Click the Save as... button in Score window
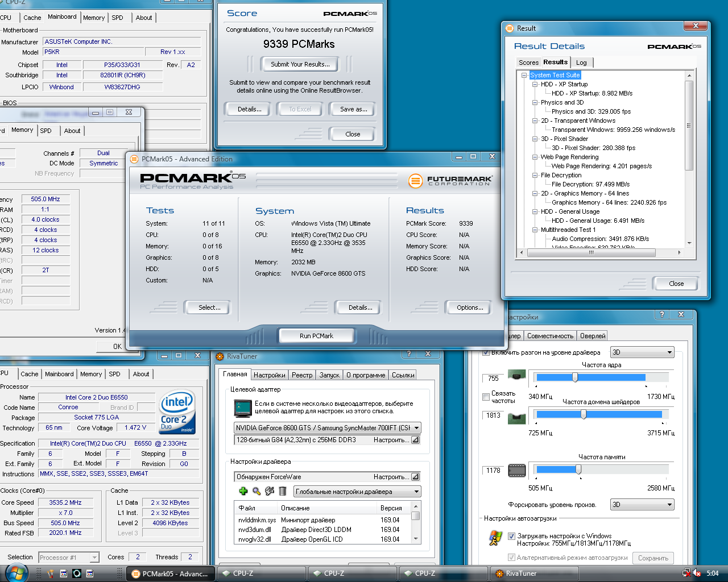Viewport: 728px width, 582px height. pyautogui.click(x=353, y=109)
